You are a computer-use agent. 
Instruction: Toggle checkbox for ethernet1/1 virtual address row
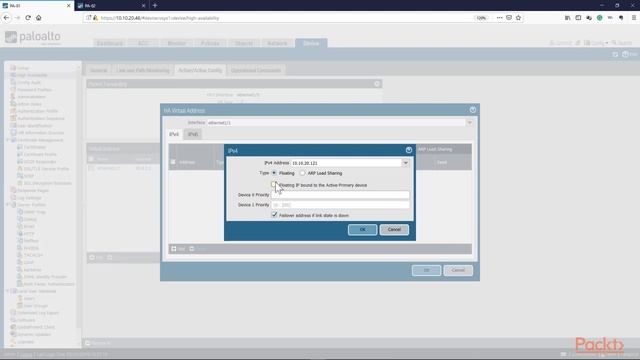pyautogui.click(x=91, y=168)
